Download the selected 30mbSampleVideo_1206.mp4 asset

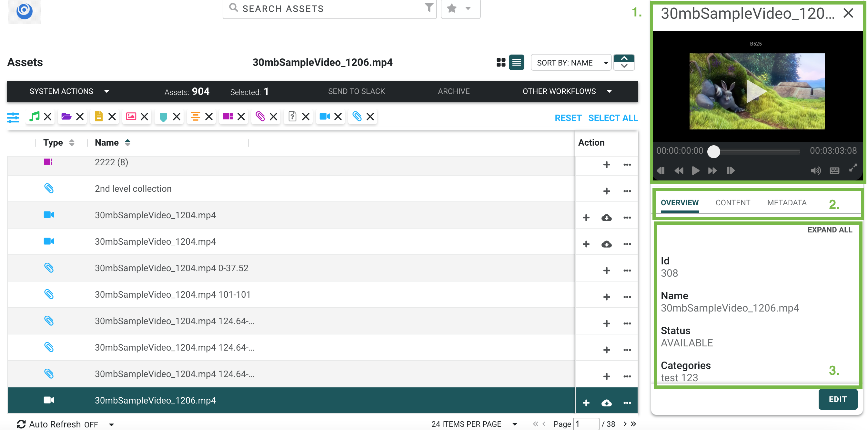click(606, 403)
